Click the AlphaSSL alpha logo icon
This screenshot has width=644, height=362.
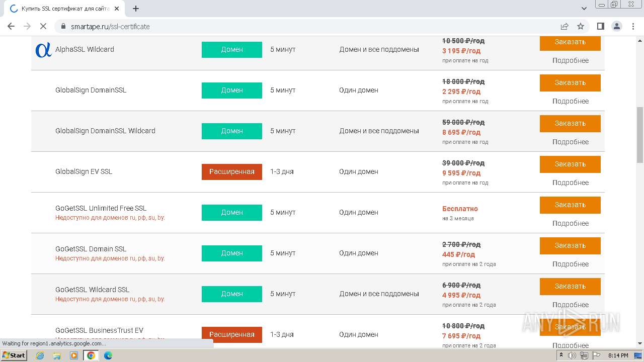(x=43, y=50)
